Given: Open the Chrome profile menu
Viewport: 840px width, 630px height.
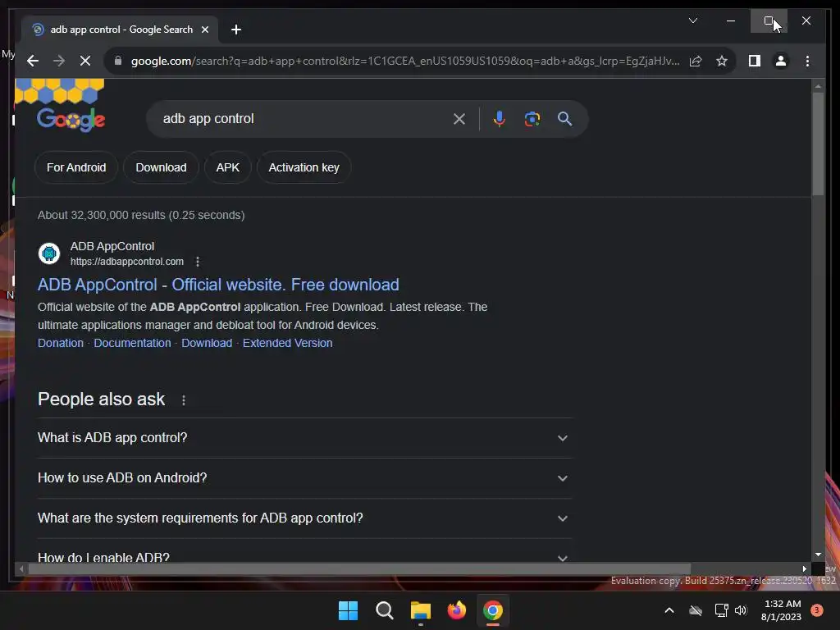Looking at the screenshot, I should 781,61.
